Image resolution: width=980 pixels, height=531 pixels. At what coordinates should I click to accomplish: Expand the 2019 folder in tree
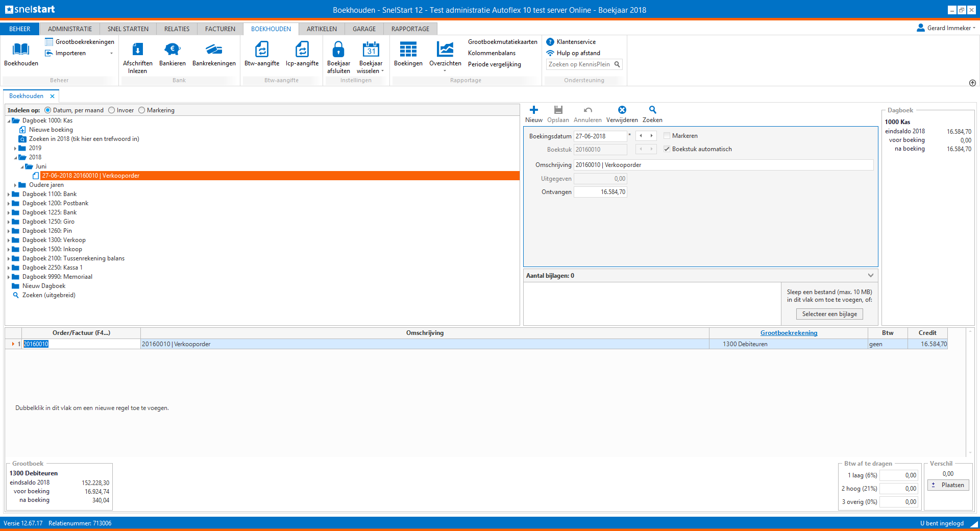(15, 149)
